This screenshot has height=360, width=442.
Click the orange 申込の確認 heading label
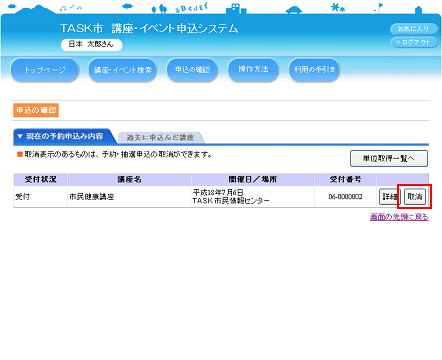click(36, 110)
